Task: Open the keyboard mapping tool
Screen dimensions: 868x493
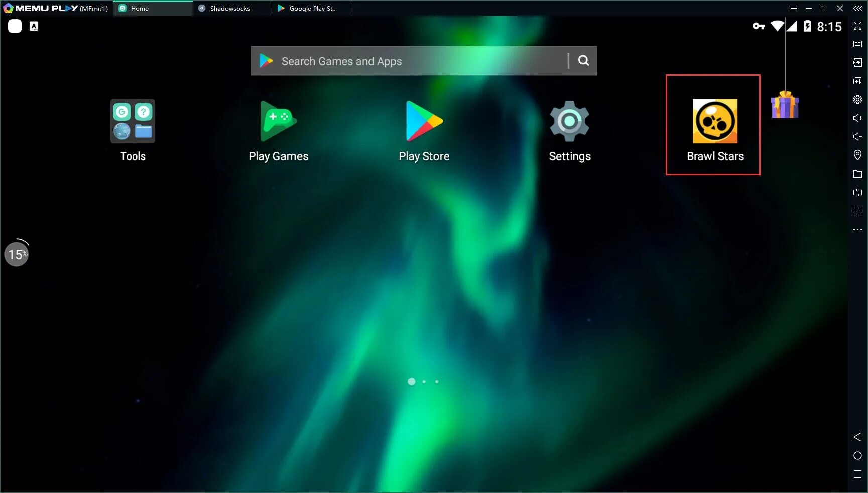Action: pyautogui.click(x=857, y=44)
